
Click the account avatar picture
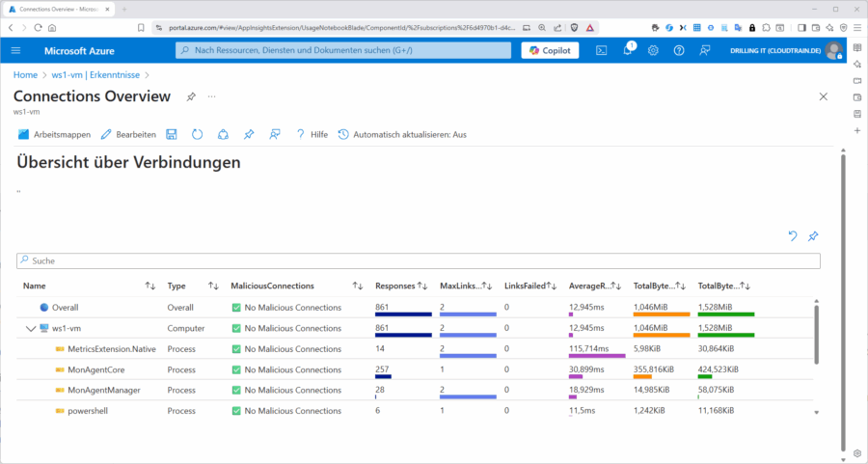click(x=833, y=50)
